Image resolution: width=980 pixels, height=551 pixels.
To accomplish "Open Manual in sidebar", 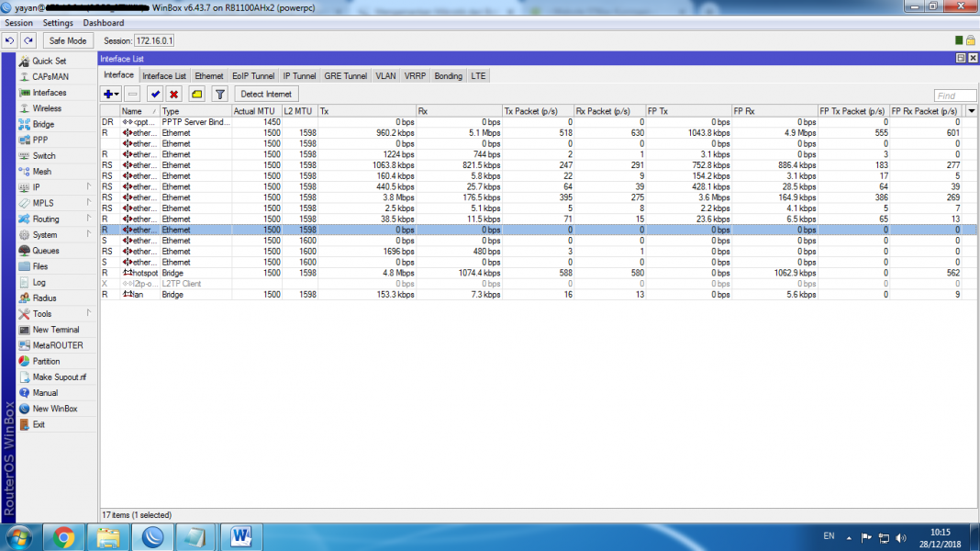I will (45, 393).
